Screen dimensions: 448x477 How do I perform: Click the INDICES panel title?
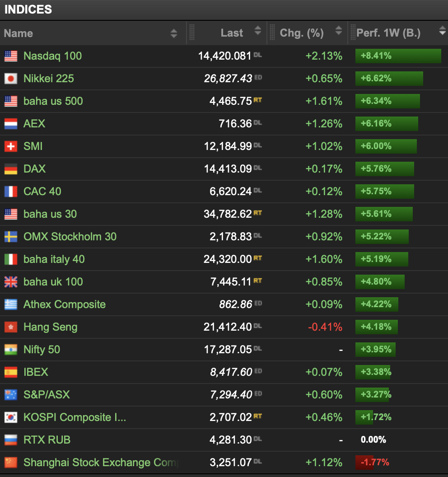(x=28, y=9)
